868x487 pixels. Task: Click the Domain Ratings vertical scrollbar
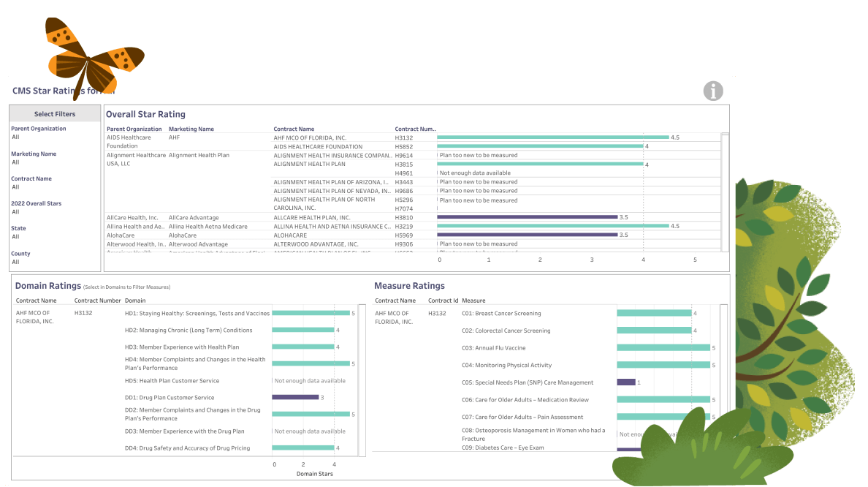[x=362, y=380]
